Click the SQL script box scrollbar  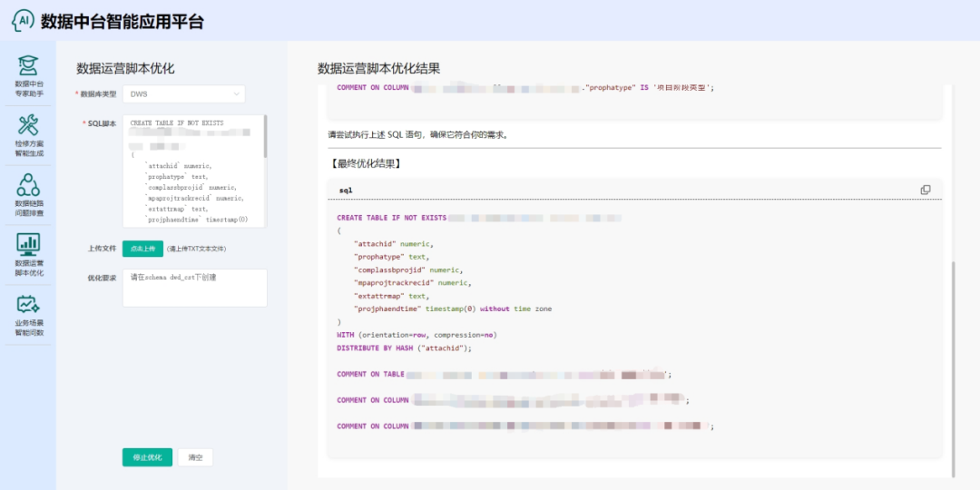pos(265,136)
